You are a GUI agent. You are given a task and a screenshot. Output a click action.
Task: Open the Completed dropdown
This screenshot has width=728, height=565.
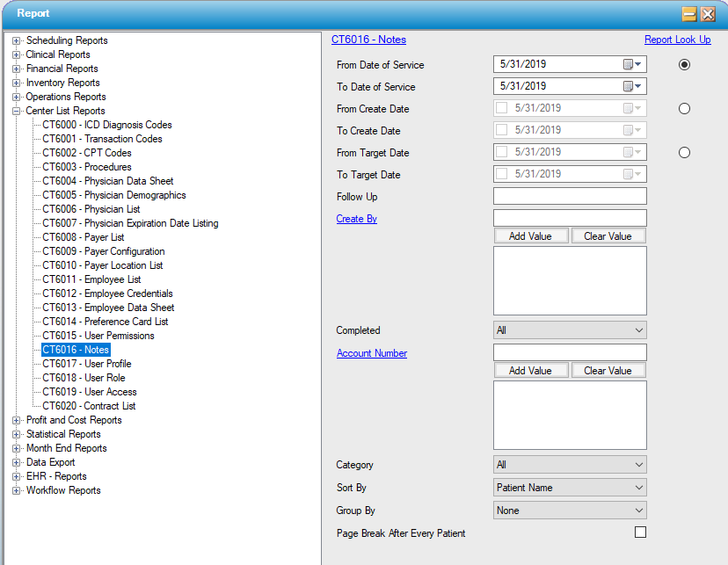(x=570, y=330)
